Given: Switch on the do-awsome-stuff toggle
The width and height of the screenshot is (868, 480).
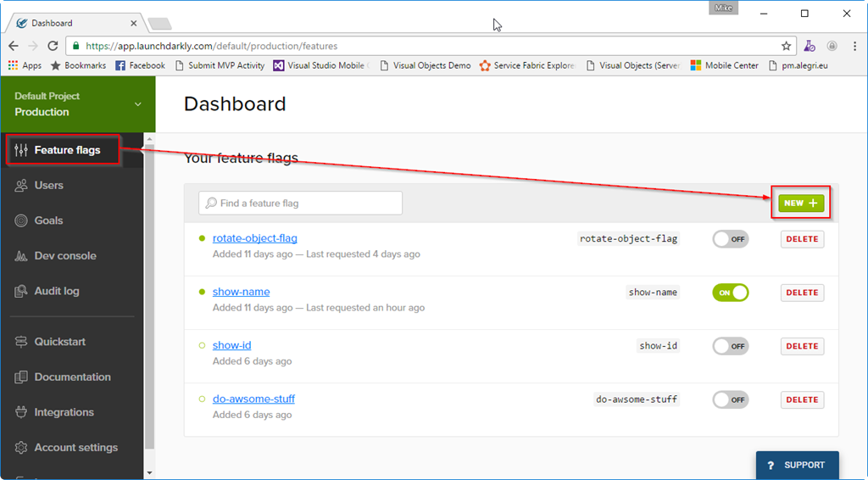Looking at the screenshot, I should pyautogui.click(x=730, y=399).
